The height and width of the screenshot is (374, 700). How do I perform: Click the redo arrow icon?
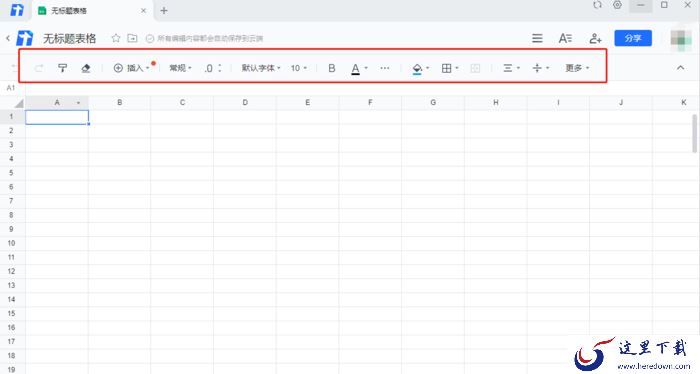coord(39,68)
